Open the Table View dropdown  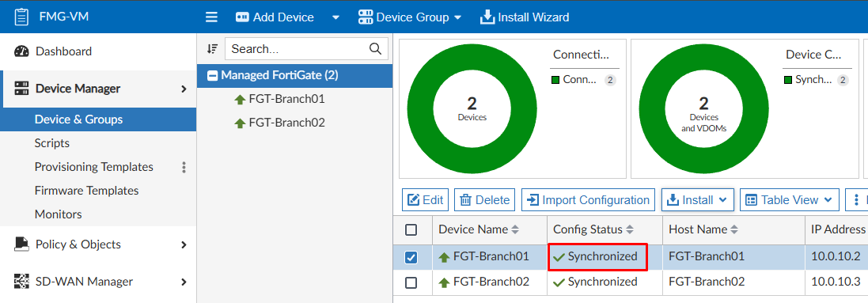(790, 200)
